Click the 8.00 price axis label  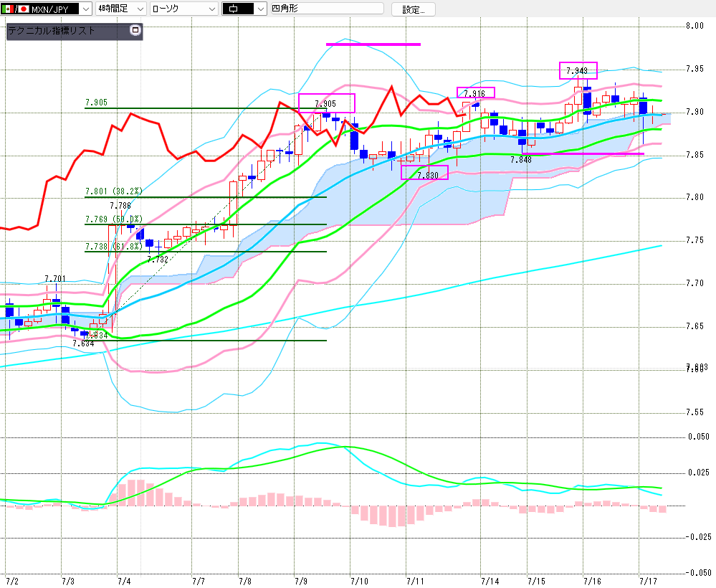pyautogui.click(x=695, y=26)
